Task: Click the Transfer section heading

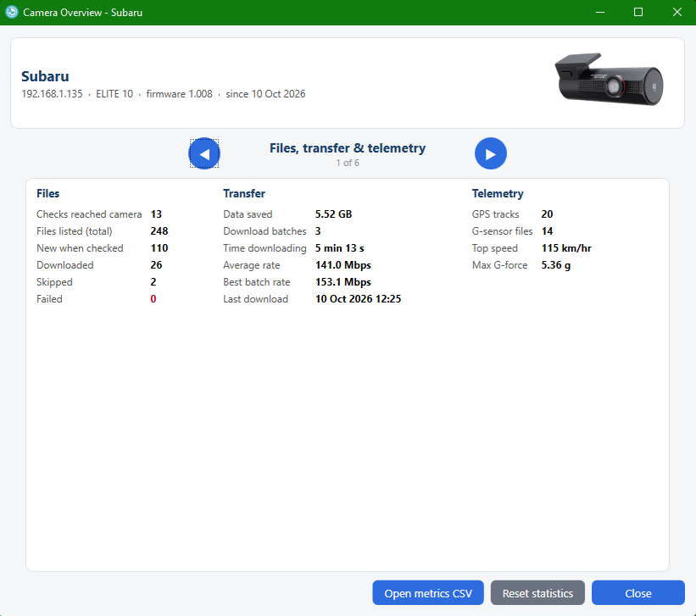Action: click(x=244, y=193)
